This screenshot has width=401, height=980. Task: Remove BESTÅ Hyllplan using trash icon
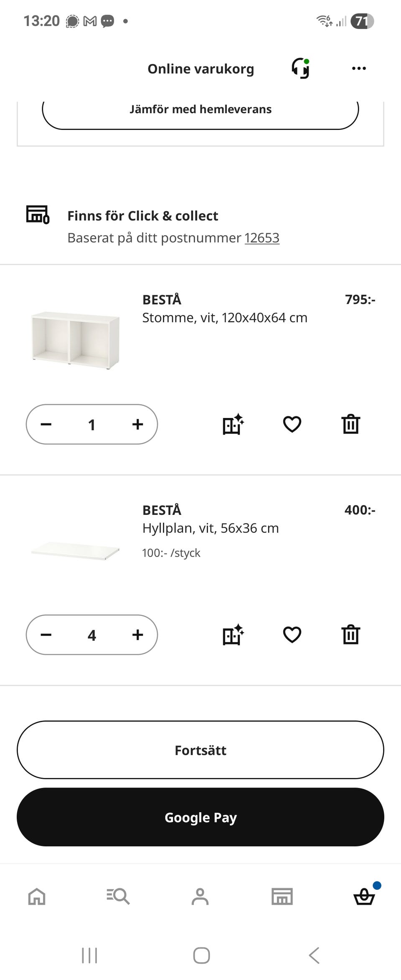350,635
